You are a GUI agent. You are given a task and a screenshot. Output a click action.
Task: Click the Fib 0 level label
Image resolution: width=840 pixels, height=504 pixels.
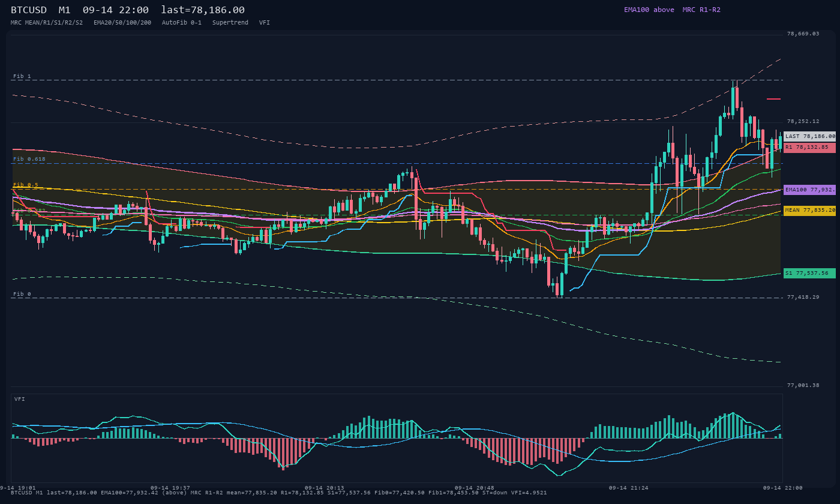(x=22, y=294)
